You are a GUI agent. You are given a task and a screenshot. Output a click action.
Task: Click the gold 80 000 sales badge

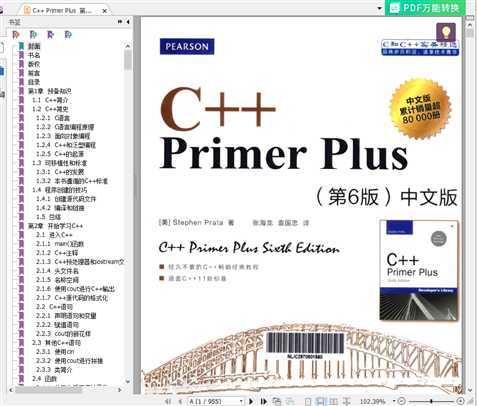pos(420,109)
